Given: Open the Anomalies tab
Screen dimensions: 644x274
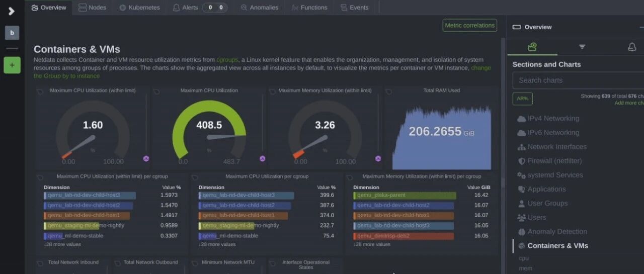Looking at the screenshot, I should point(259,8).
